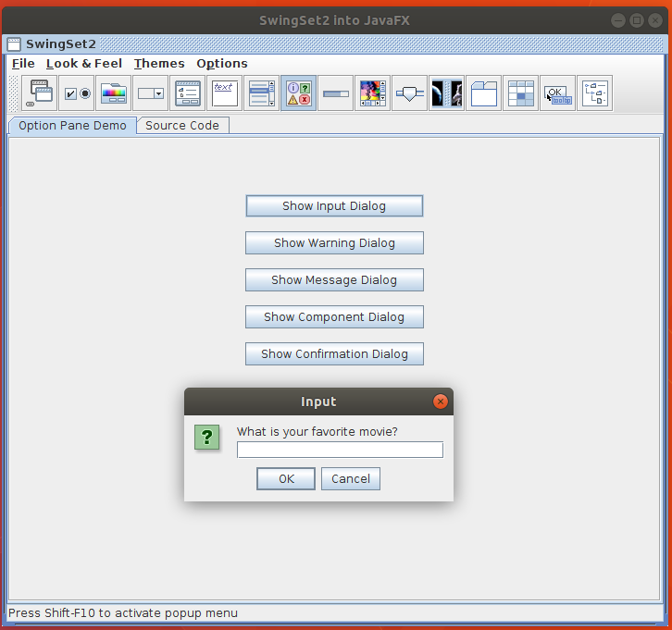This screenshot has height=630, width=672.
Task: Select the ComboBox demo toolbar icon
Action: click(151, 93)
